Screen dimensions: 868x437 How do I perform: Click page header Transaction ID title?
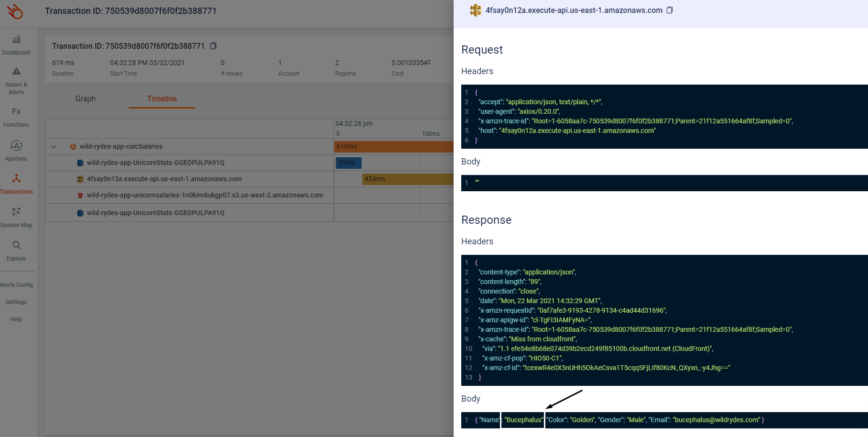[x=130, y=11]
